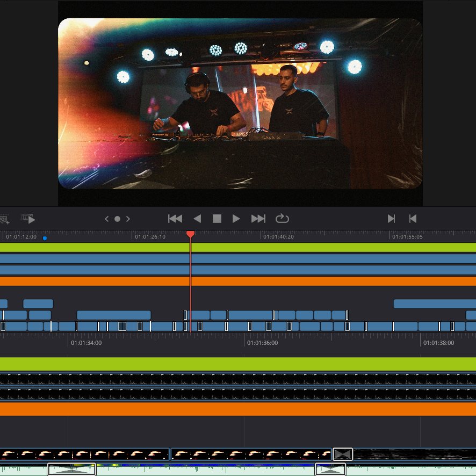Click ruler at timecode 01:01:40:20
The width and height of the screenshot is (476, 476).
(x=278, y=236)
